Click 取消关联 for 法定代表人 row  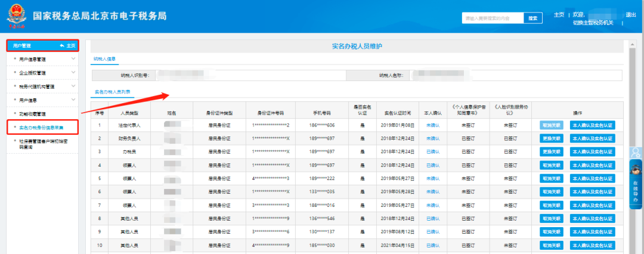tap(552, 125)
